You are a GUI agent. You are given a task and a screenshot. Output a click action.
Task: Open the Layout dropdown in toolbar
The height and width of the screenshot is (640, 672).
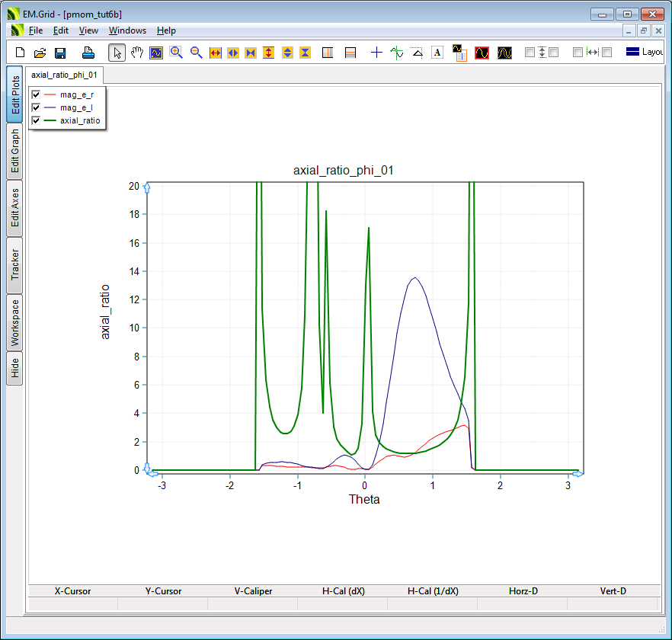click(644, 53)
